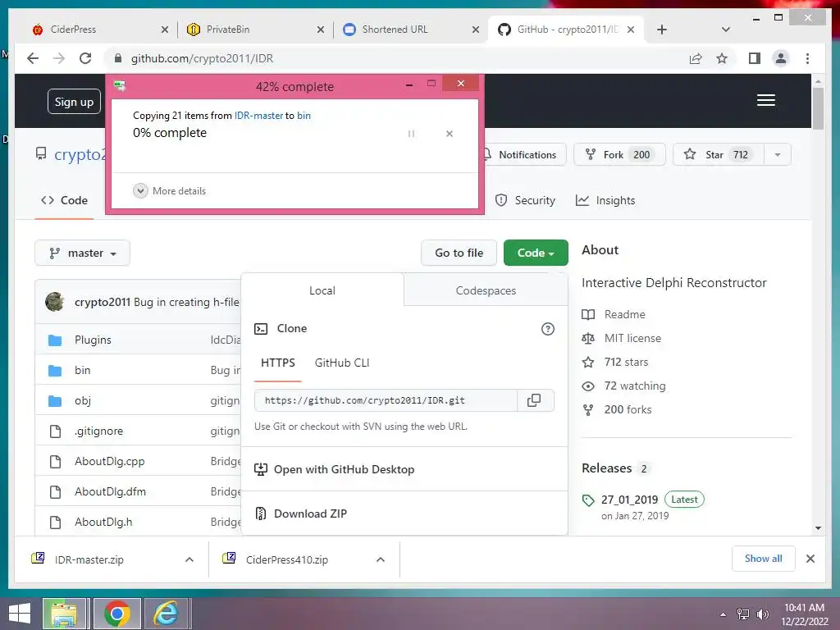Click the browser back arrow
The height and width of the screenshot is (630, 840).
(33, 58)
